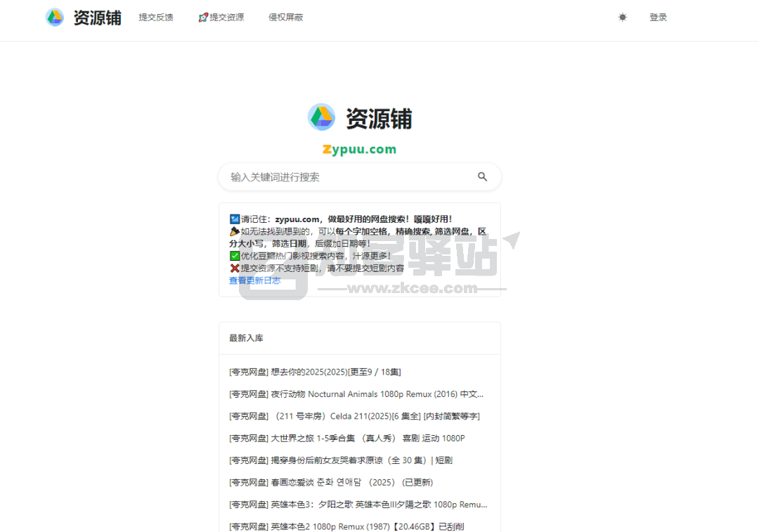Open the 提交资源 navigation entry
Image resolution: width=759 pixels, height=532 pixels.
226,17
